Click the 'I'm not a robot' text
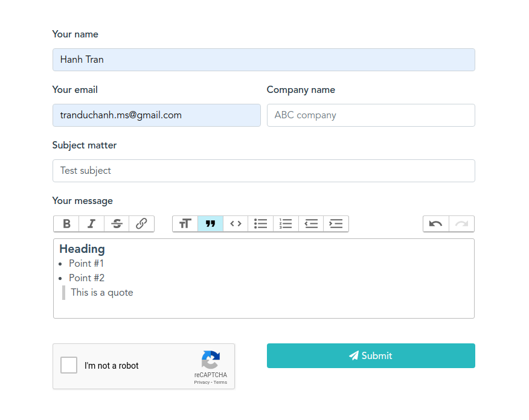The image size is (529, 420). point(112,366)
